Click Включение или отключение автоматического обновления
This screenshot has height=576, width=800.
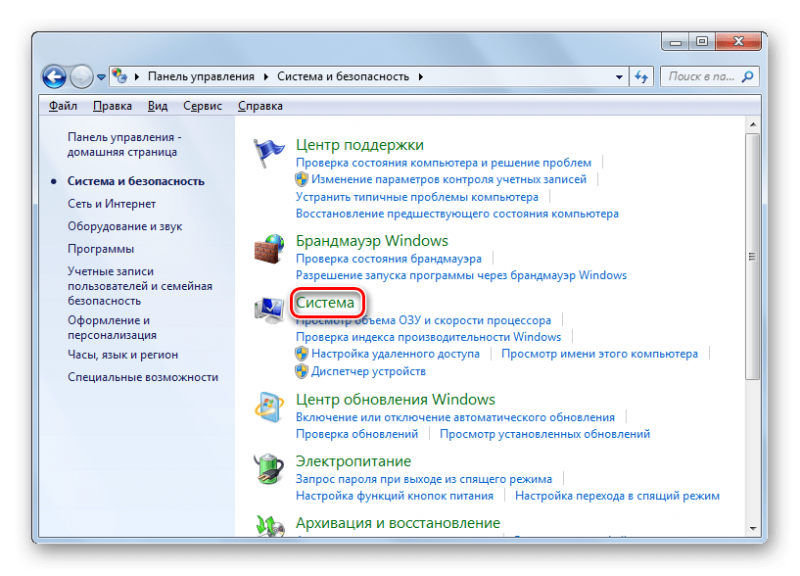click(x=455, y=417)
